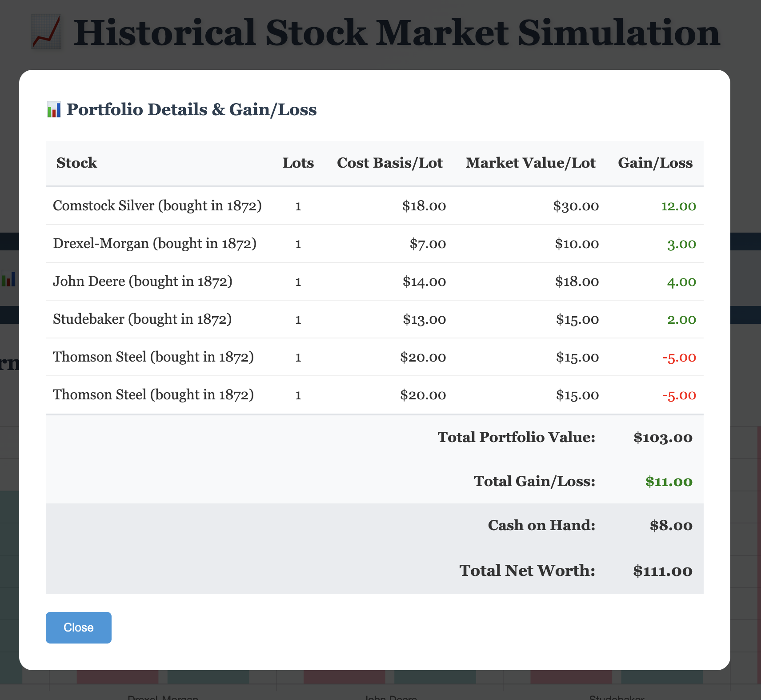761x700 pixels.
Task: Select the first Thomson Steel row
Action: pos(153,357)
